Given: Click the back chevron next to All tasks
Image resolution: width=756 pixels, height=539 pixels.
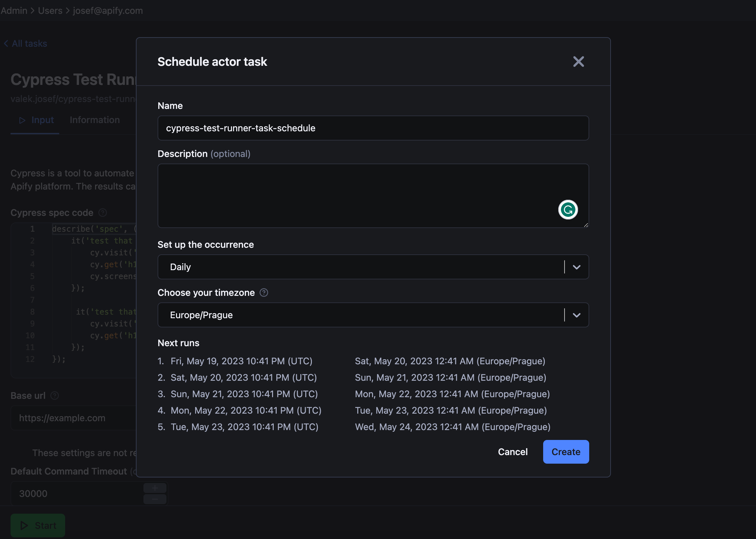Looking at the screenshot, I should coord(6,43).
